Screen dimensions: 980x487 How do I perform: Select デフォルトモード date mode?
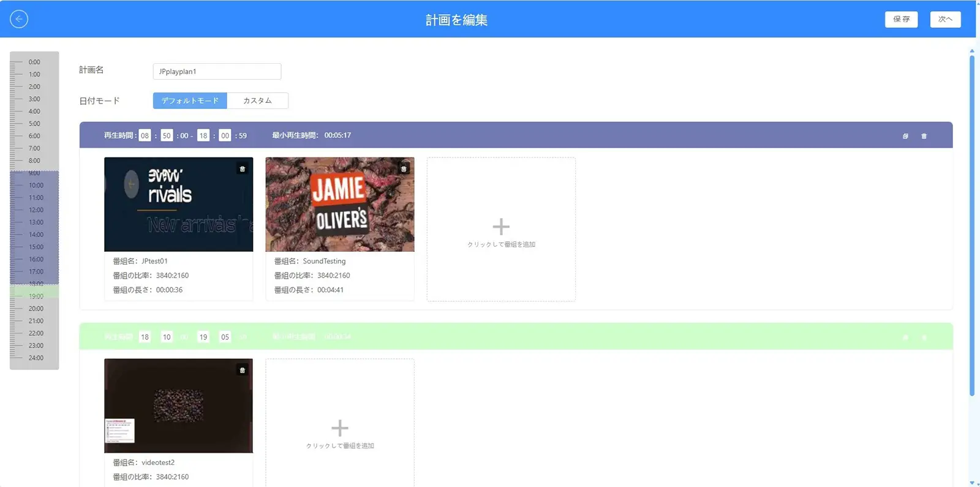point(190,100)
